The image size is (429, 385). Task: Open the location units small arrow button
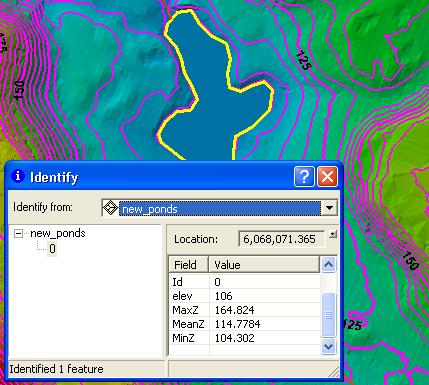(x=332, y=234)
